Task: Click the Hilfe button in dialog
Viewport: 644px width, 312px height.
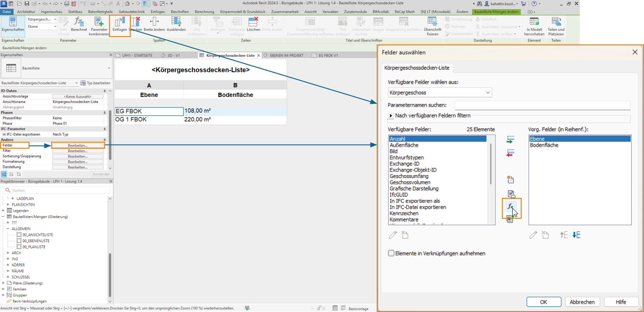Action: 621,302
